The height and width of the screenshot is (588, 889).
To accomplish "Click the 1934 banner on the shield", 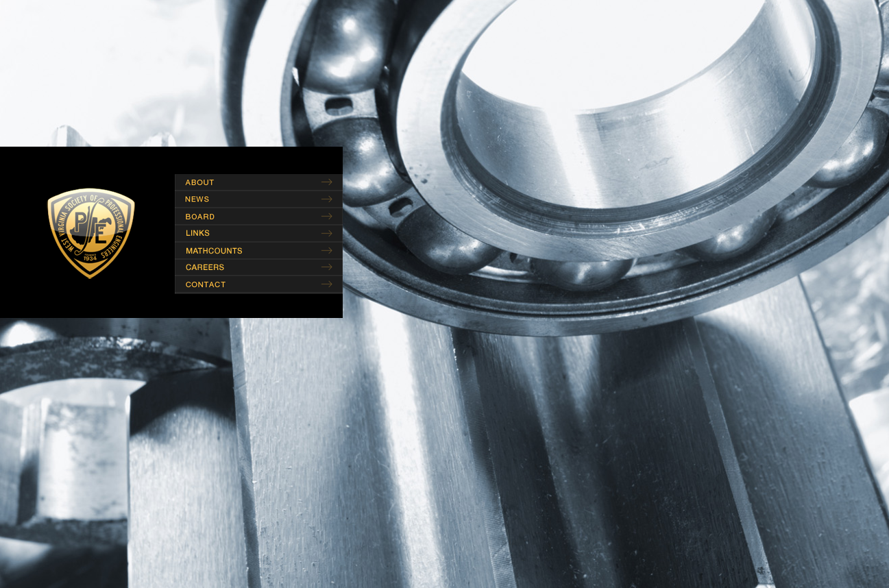I will (x=90, y=258).
